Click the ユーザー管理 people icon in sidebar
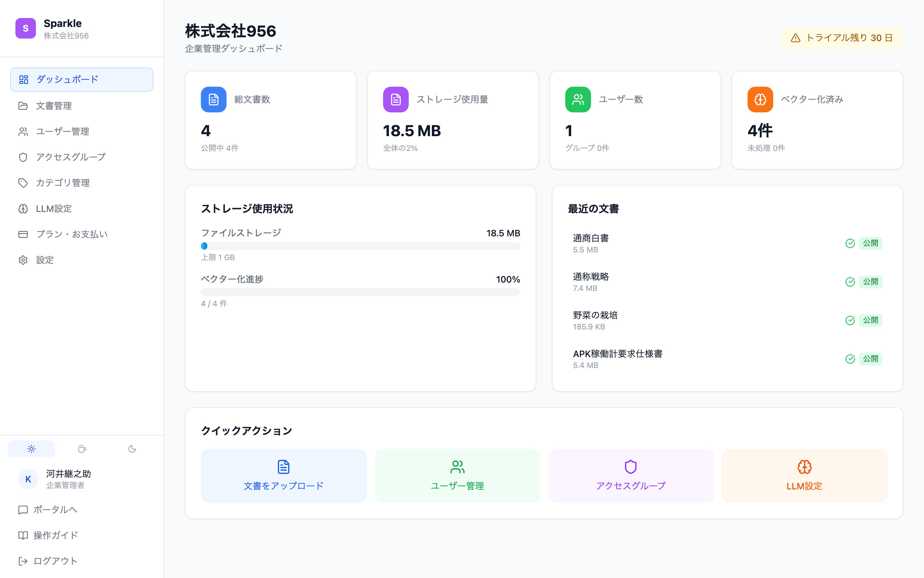The width and height of the screenshot is (924, 578). tap(23, 132)
